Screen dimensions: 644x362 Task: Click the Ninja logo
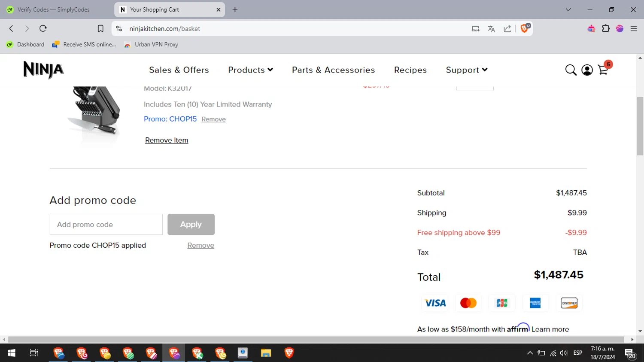pyautogui.click(x=43, y=70)
